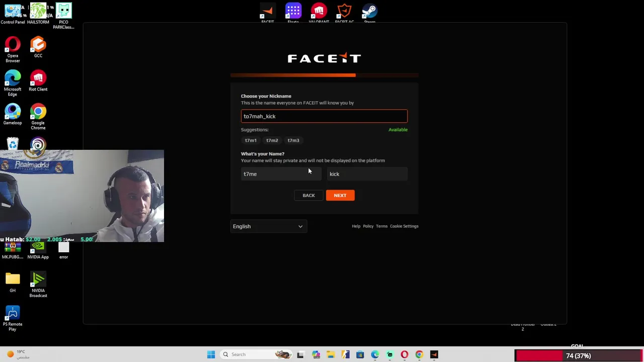Click the error file desktop icon
The height and width of the screenshot is (362, 644).
63,250
